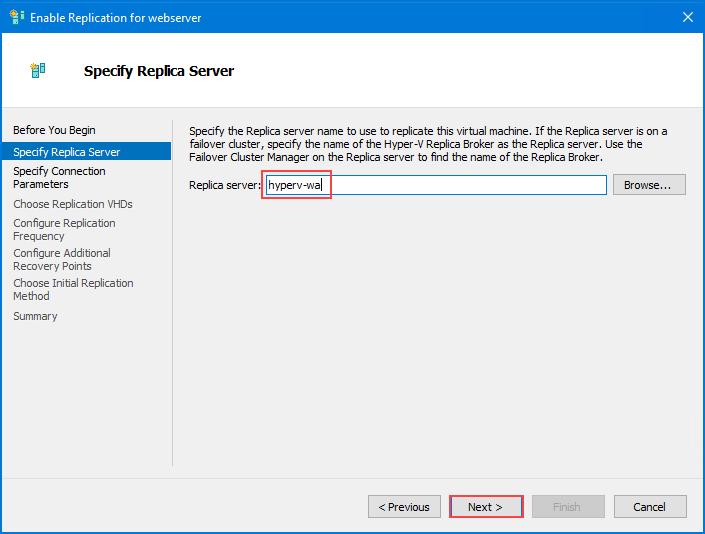The height and width of the screenshot is (534, 705).
Task: Open the Configure Replication Frequency step
Action: [64, 229]
